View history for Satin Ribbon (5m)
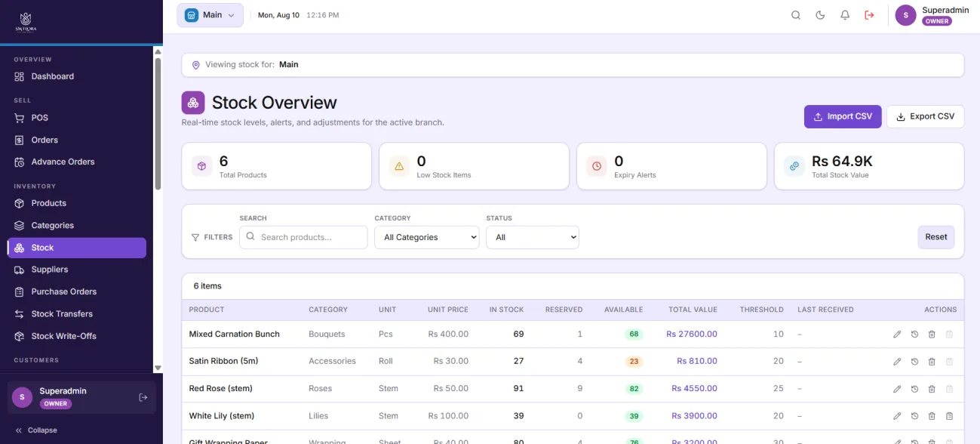980x444 pixels. tap(914, 362)
